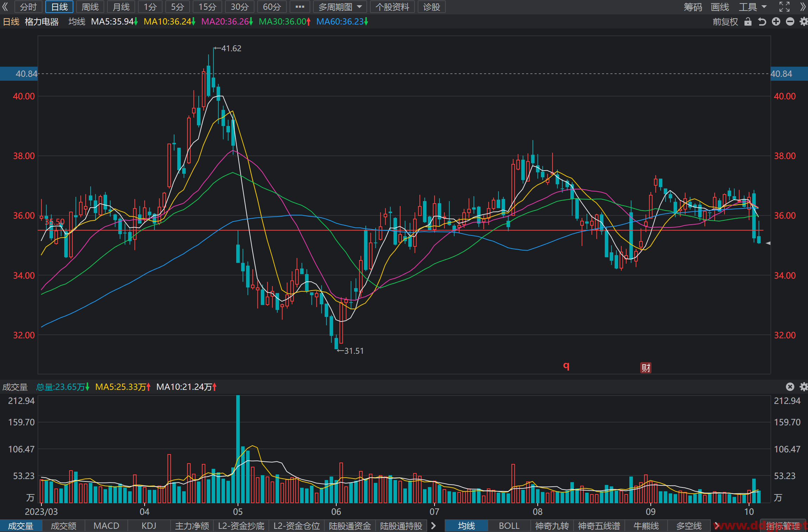Image resolution: width=808 pixels, height=532 pixels.
Task: Click the undo/reset arrow icon
Action: click(x=762, y=22)
